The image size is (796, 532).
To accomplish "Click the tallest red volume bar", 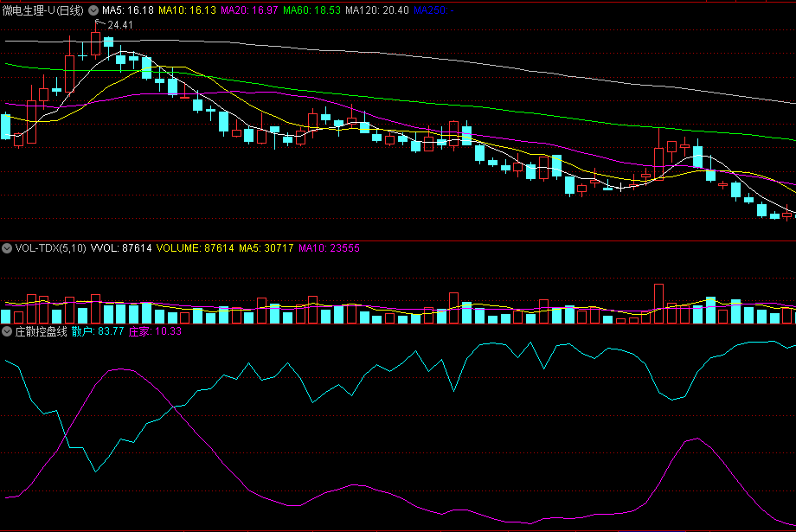I will (659, 304).
